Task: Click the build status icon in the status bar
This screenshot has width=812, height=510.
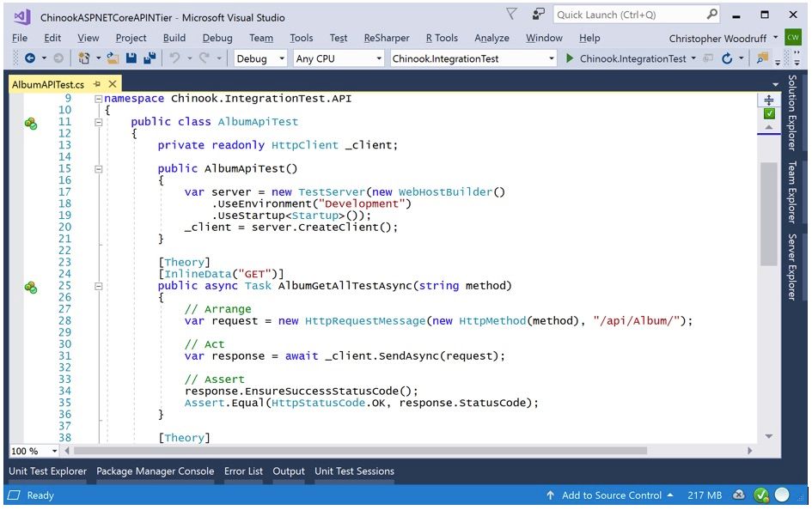Action: pos(760,495)
